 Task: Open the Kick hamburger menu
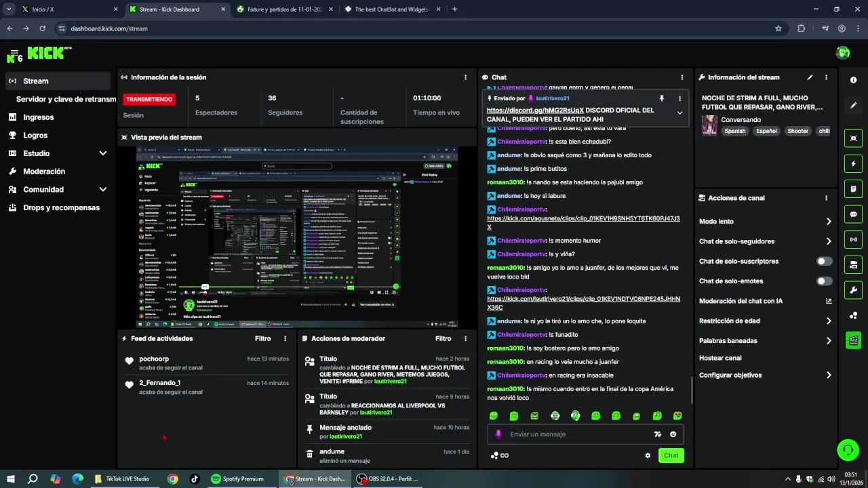pos(14,54)
